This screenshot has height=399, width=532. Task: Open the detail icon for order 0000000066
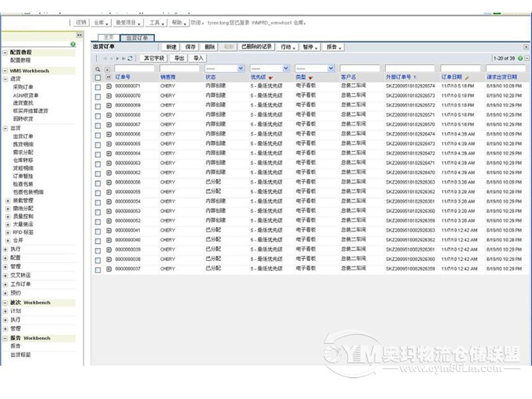tap(109, 134)
